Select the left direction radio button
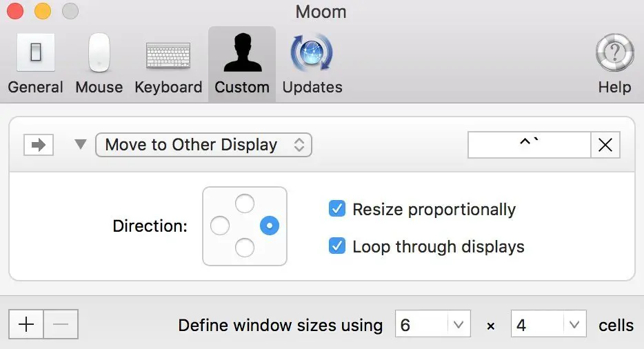The height and width of the screenshot is (349, 644). coord(220,226)
